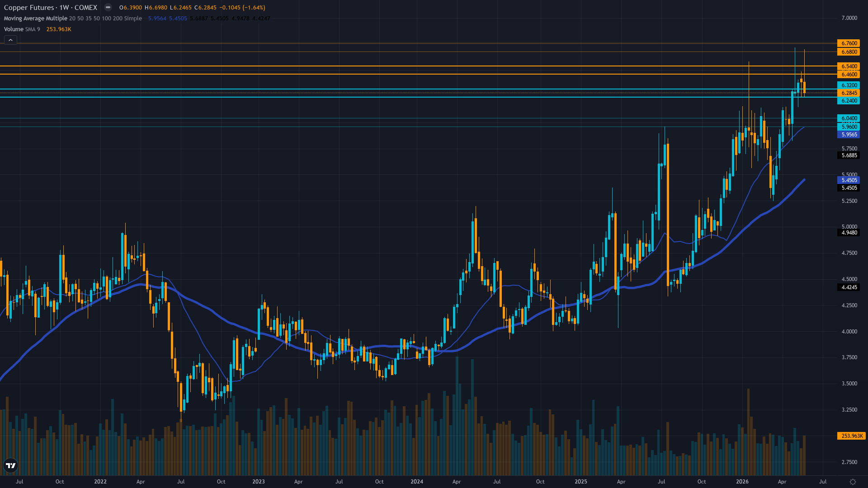Select the Moving Average Multiple indicator legend
Viewport: 868px width, 488px height.
point(73,19)
